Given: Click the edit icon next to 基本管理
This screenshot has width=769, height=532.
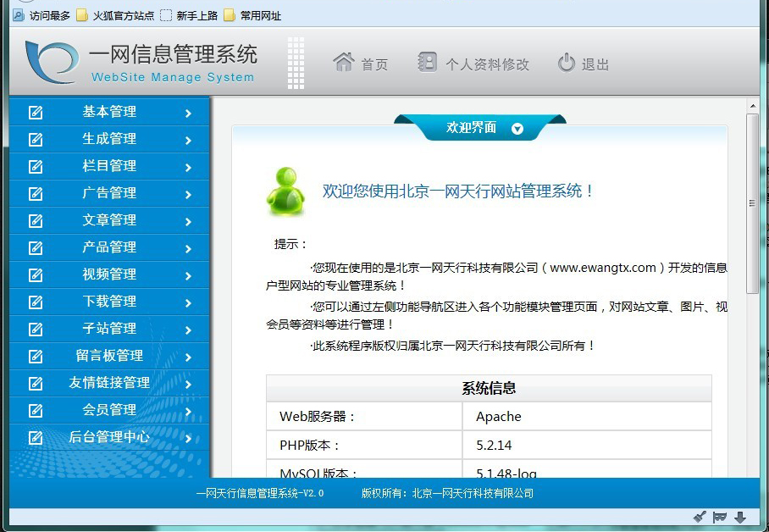Looking at the screenshot, I should 35,111.
